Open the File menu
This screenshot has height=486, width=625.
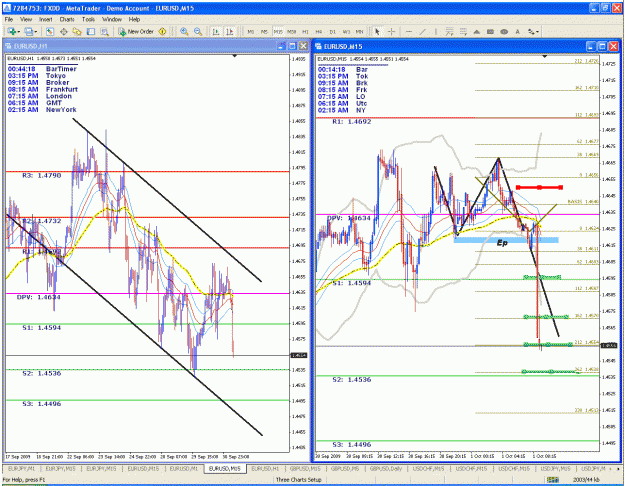click(9, 19)
